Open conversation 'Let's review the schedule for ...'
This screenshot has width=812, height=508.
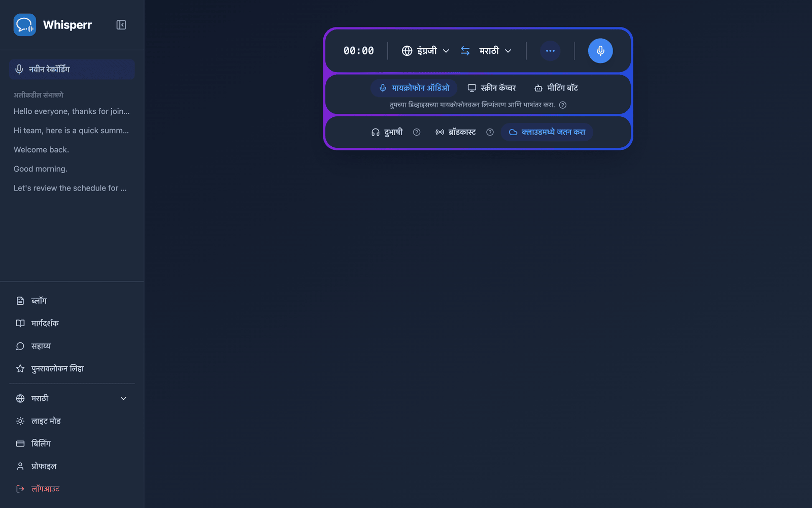click(72, 188)
